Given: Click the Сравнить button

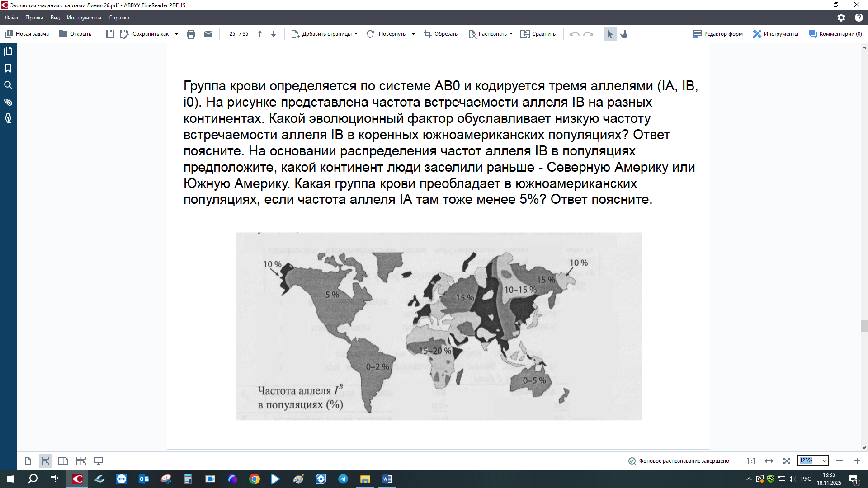Looking at the screenshot, I should [x=538, y=34].
